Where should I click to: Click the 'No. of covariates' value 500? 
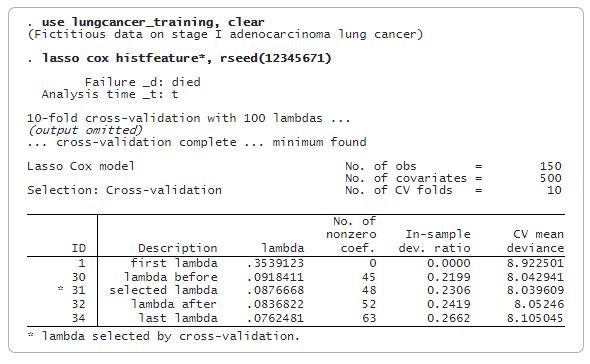click(x=551, y=178)
